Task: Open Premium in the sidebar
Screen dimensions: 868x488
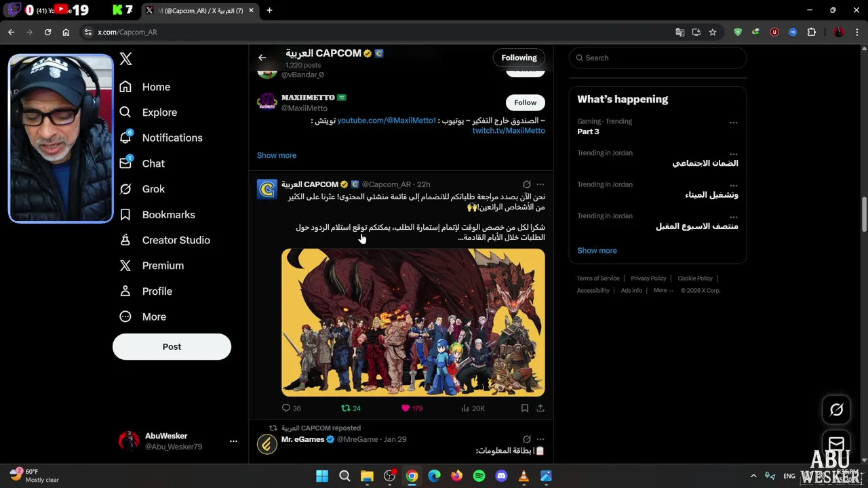Action: [151, 266]
